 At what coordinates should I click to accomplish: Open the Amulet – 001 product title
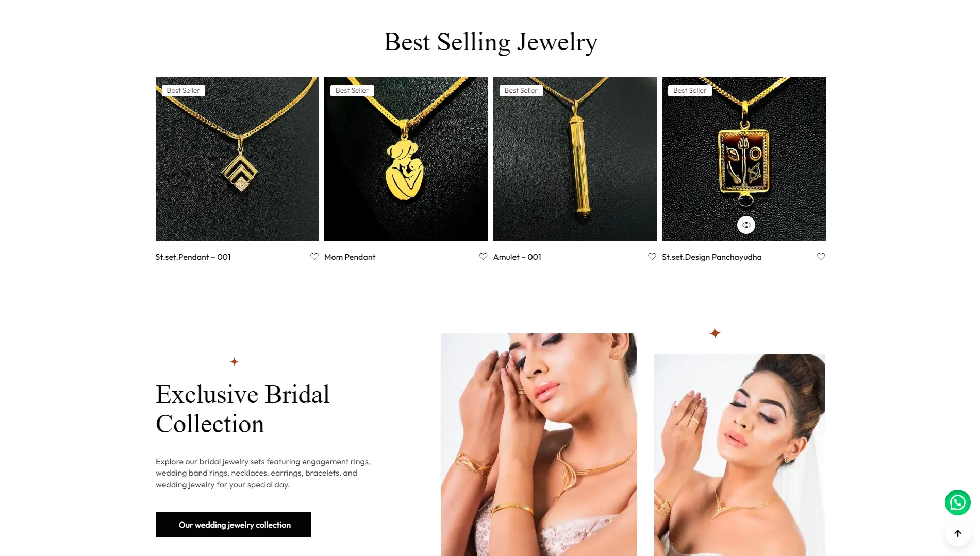coord(517,257)
